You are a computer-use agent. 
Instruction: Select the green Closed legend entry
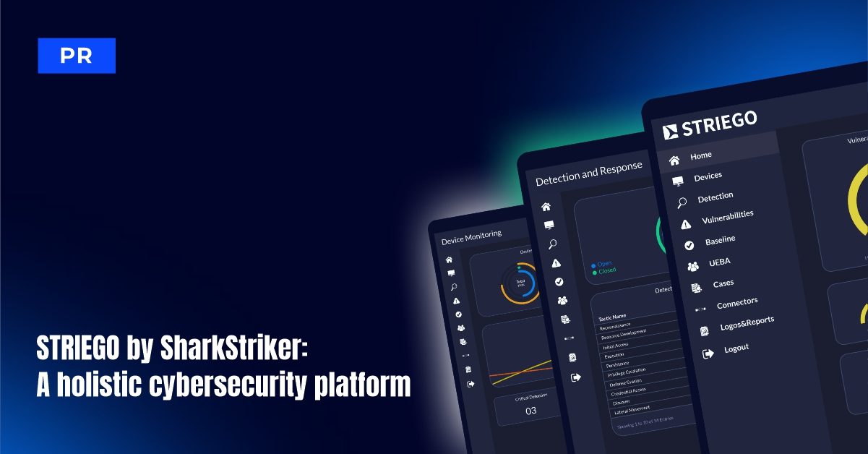coord(604,271)
